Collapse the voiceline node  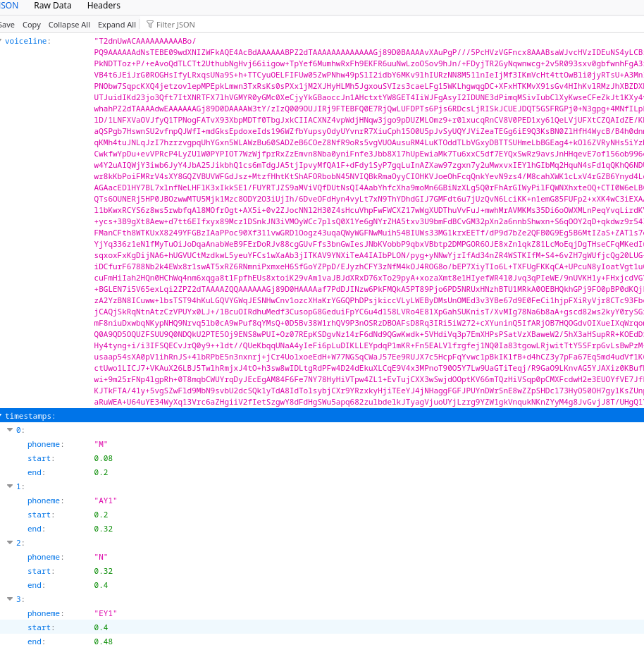pyautogui.click(x=1, y=41)
